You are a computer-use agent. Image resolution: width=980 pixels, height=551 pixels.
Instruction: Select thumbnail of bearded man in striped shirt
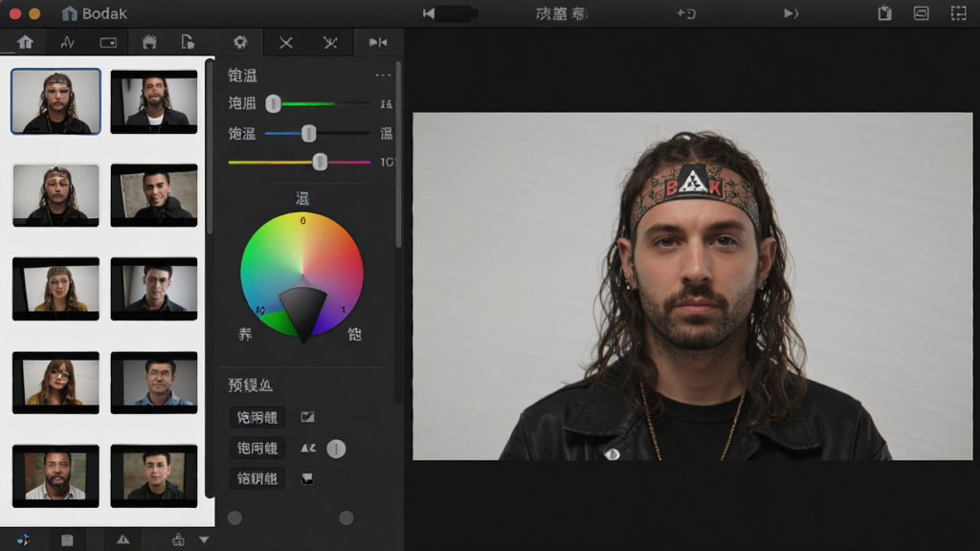(x=56, y=476)
